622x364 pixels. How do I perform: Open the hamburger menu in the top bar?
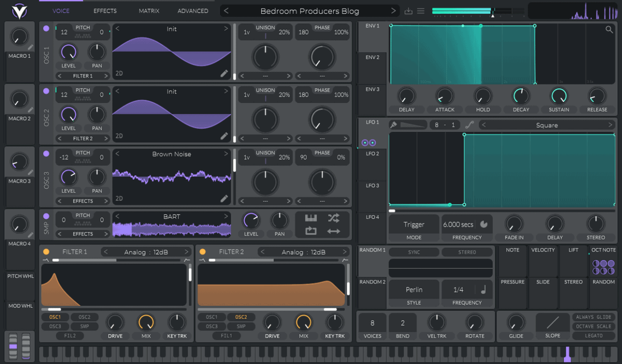422,10
